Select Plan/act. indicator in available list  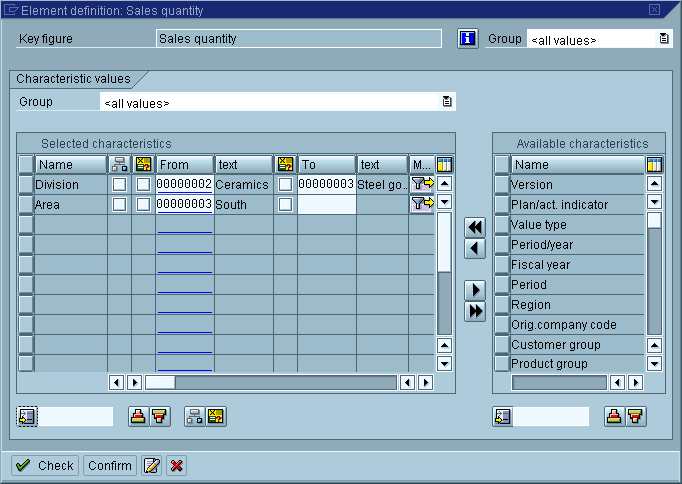tap(577, 204)
